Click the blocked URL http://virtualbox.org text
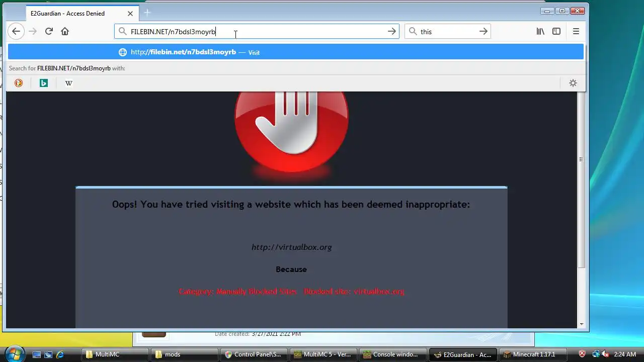Screen dimensions: 644x362 click(x=291, y=247)
